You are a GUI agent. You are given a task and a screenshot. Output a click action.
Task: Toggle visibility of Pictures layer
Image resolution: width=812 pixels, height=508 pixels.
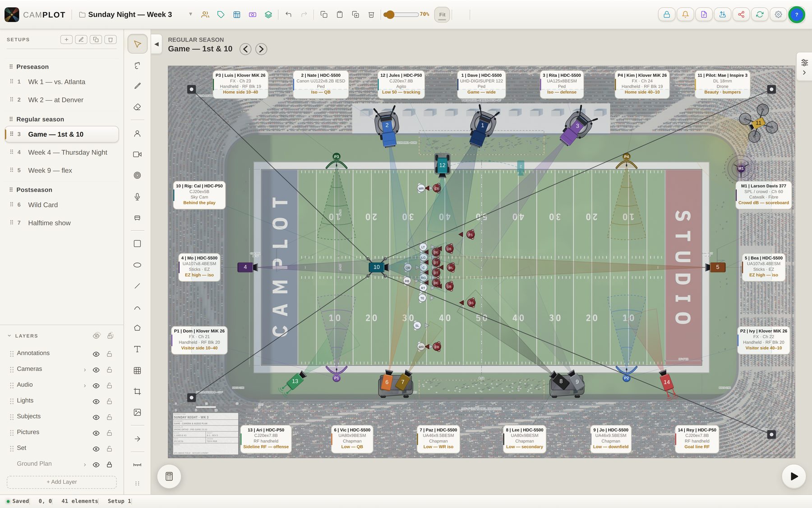[x=96, y=433]
